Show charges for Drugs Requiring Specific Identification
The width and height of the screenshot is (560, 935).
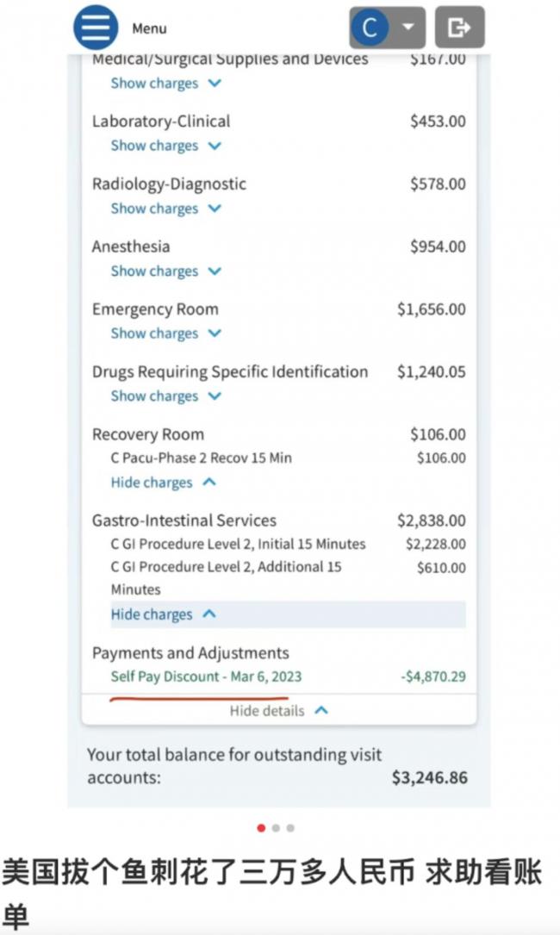[x=165, y=396]
